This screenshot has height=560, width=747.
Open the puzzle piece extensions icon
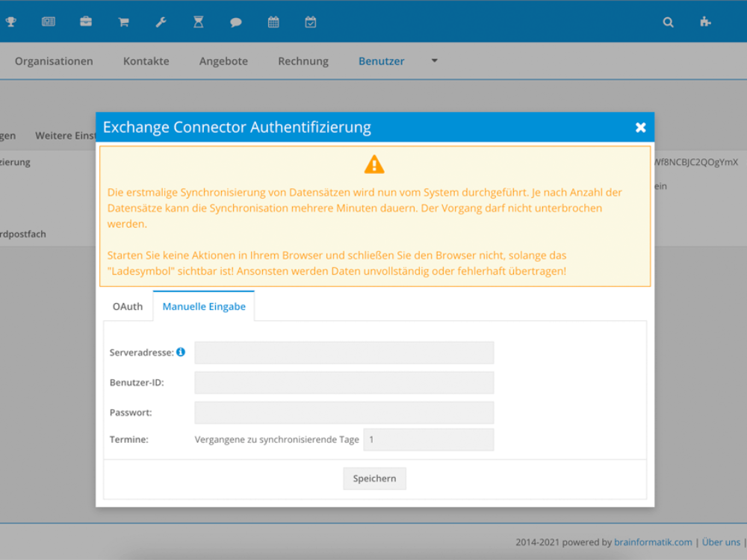(705, 22)
